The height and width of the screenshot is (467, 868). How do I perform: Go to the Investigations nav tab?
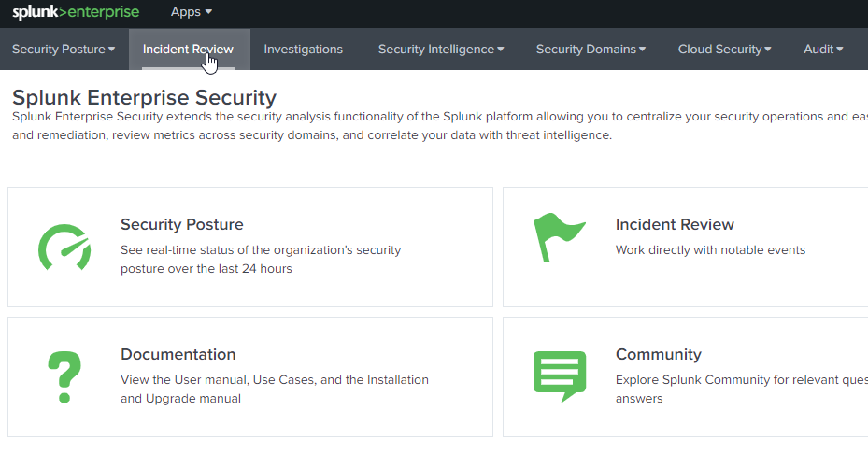(304, 50)
